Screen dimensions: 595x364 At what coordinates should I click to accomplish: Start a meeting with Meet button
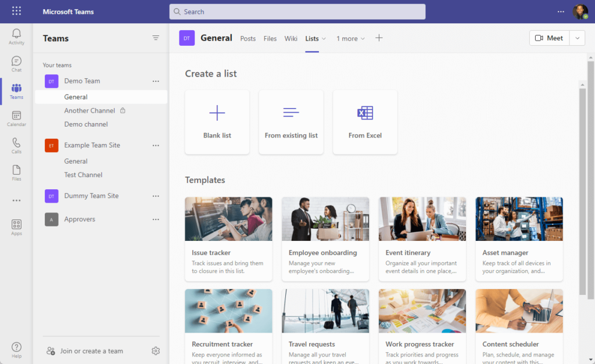point(549,38)
